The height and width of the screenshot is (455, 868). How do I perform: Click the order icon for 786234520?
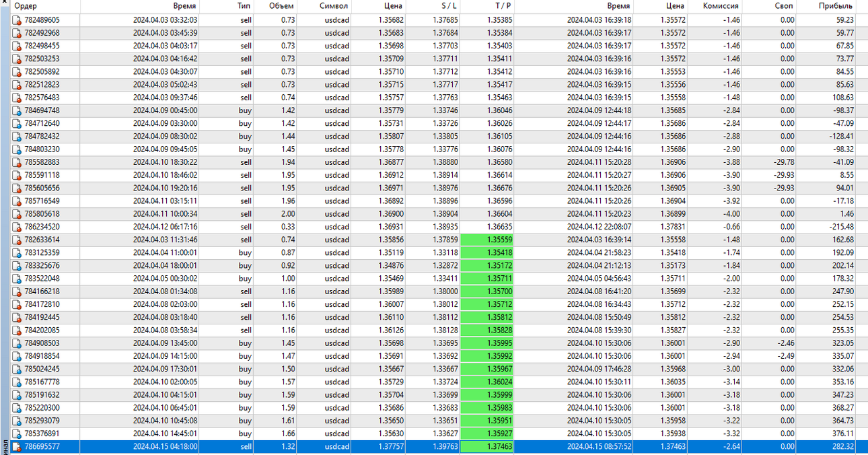[x=17, y=227]
